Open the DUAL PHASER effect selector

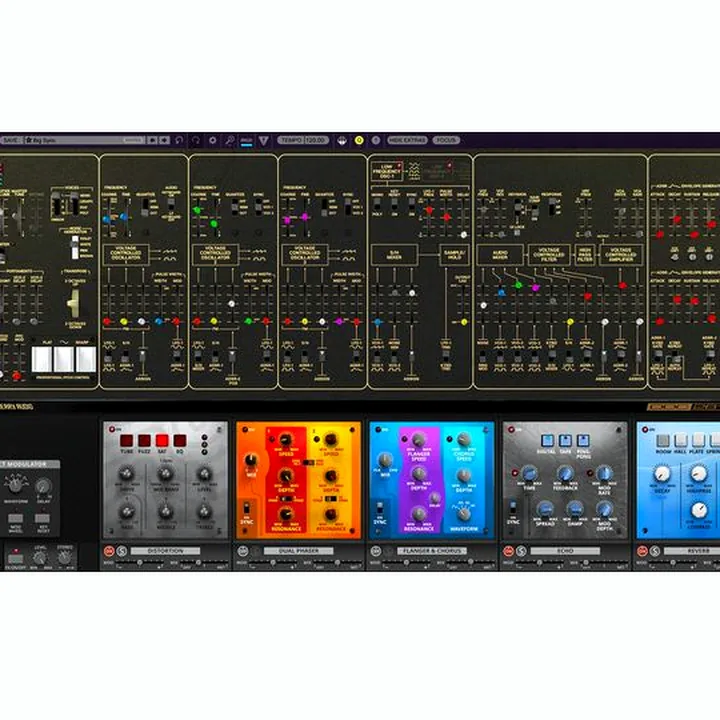[x=298, y=551]
